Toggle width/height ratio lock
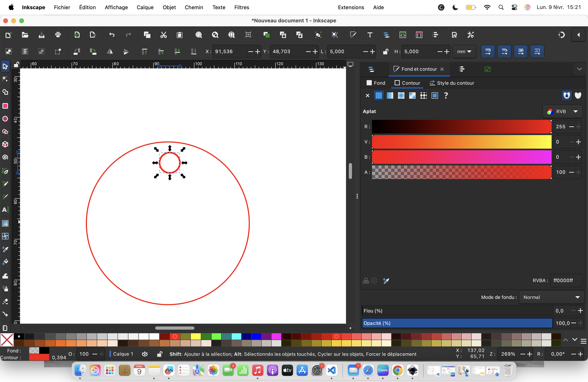Screen dimensions: 588x382 click(385, 52)
